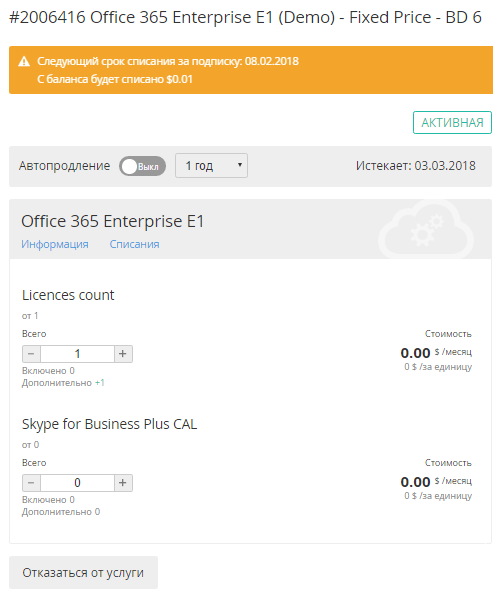Click the АКТИВНАЯ status badge

[452, 123]
